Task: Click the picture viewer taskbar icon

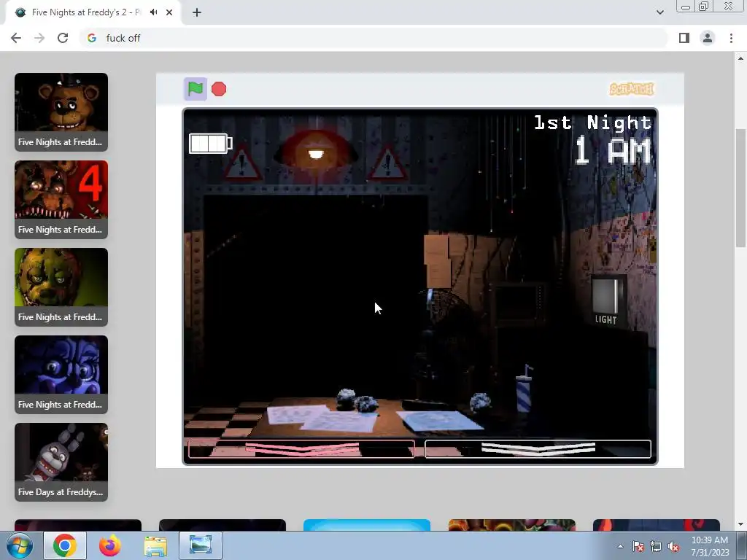Action: (201, 545)
